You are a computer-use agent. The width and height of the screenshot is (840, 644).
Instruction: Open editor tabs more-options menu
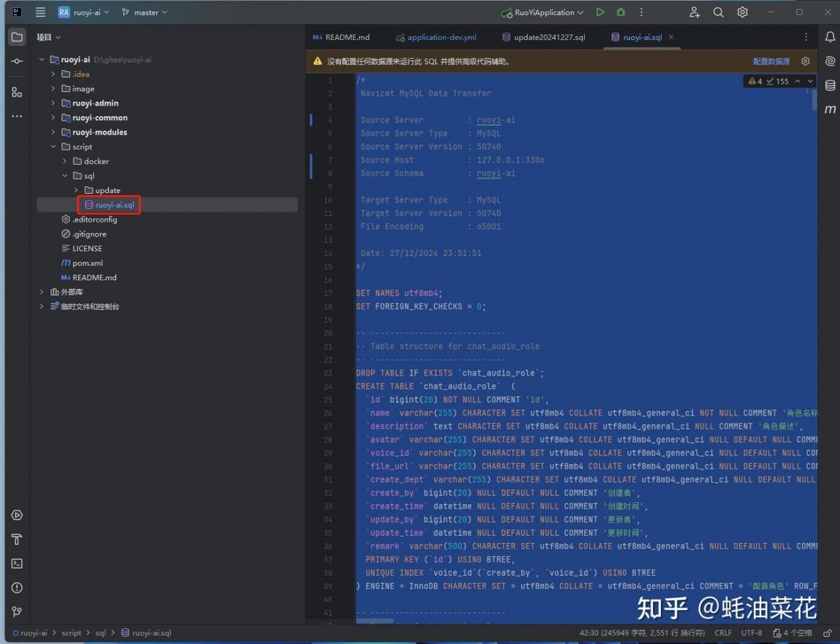tap(806, 37)
